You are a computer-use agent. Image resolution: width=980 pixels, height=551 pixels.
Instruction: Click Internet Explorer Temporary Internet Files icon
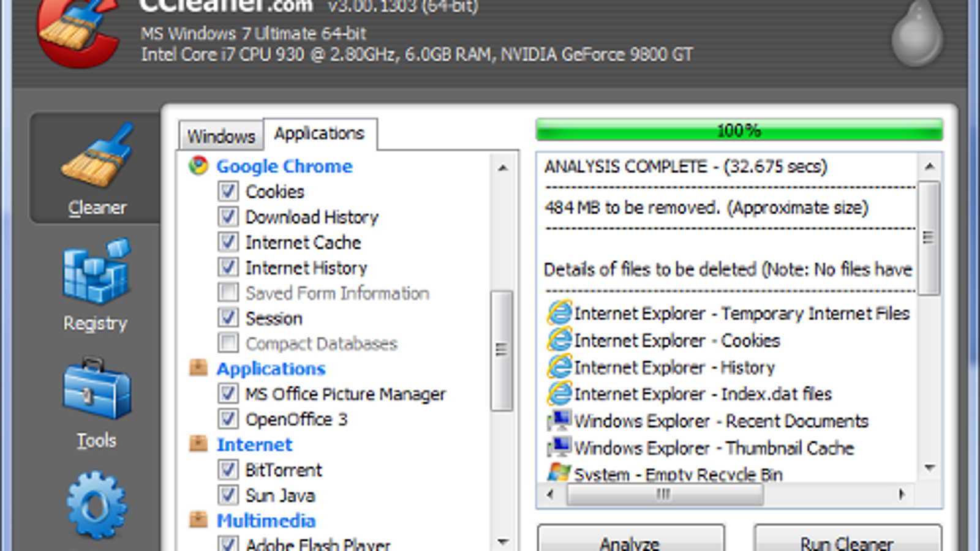click(559, 313)
